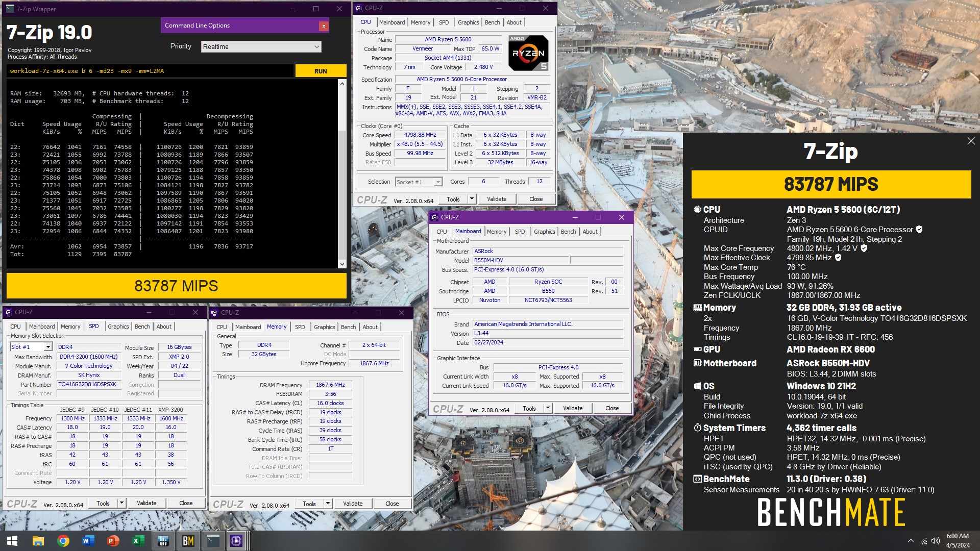This screenshot has height=551, width=980.
Task: Open the Priority Realtime dropdown
Action: coord(261,46)
